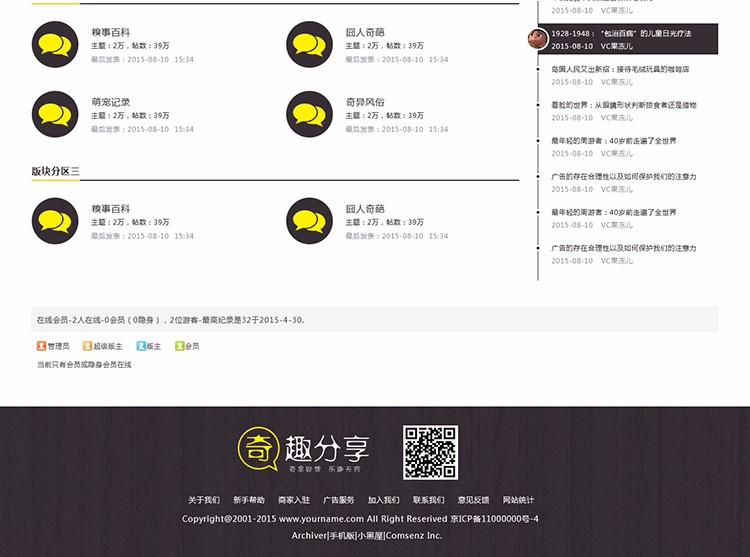Click www.yourname.com in copyright line
This screenshot has height=557, width=750.
(321, 519)
